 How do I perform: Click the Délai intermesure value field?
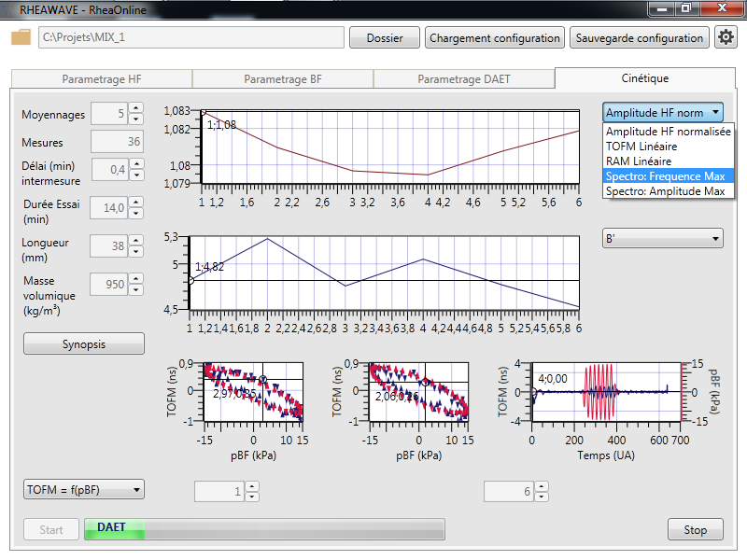pyautogui.click(x=109, y=170)
